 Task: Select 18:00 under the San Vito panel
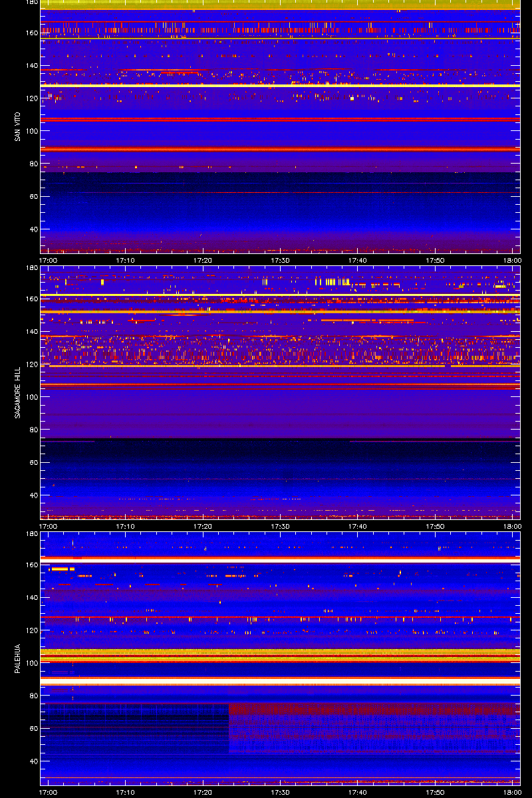click(513, 260)
